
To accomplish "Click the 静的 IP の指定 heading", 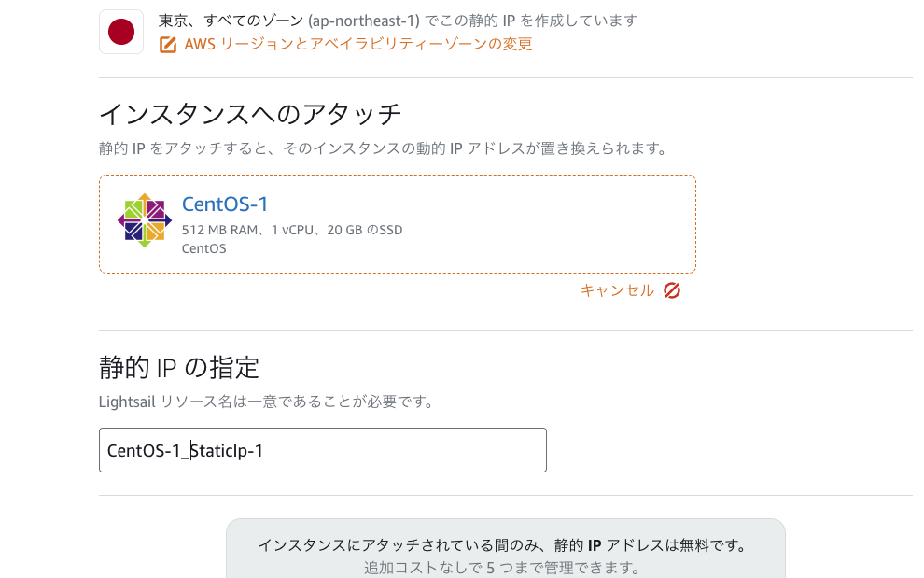I will click(x=179, y=368).
